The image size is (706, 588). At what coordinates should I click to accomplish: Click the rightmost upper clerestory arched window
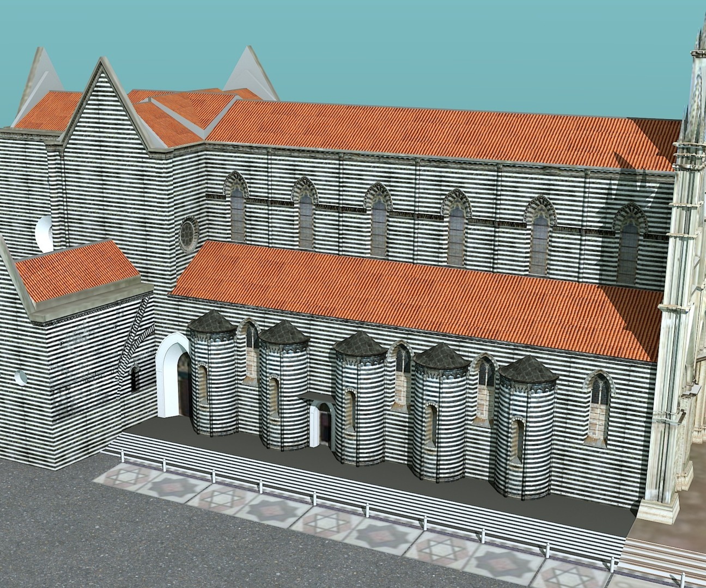coord(630,243)
